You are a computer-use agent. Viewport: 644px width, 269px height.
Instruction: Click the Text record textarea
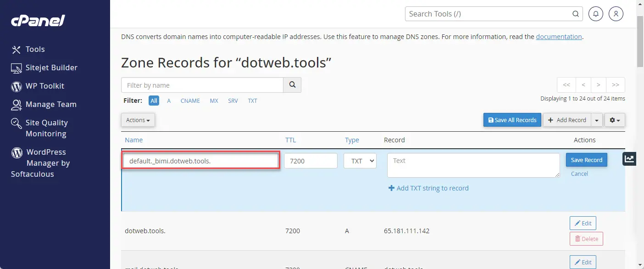[473, 165]
